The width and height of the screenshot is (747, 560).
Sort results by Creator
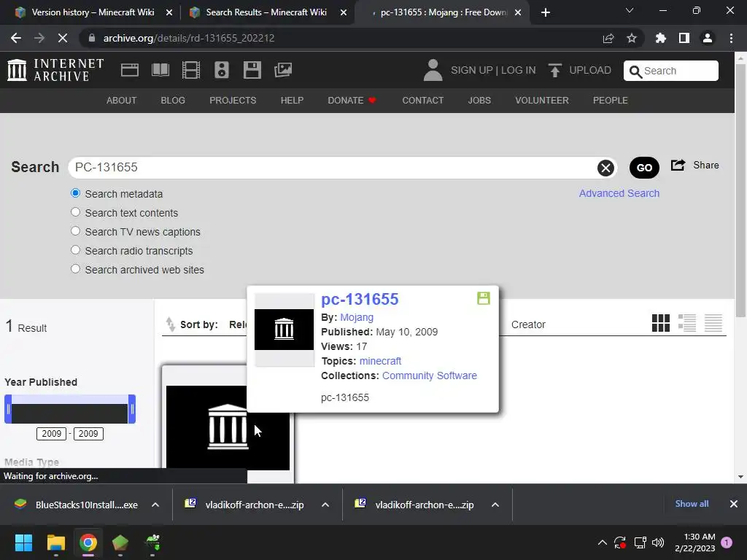coord(528,324)
